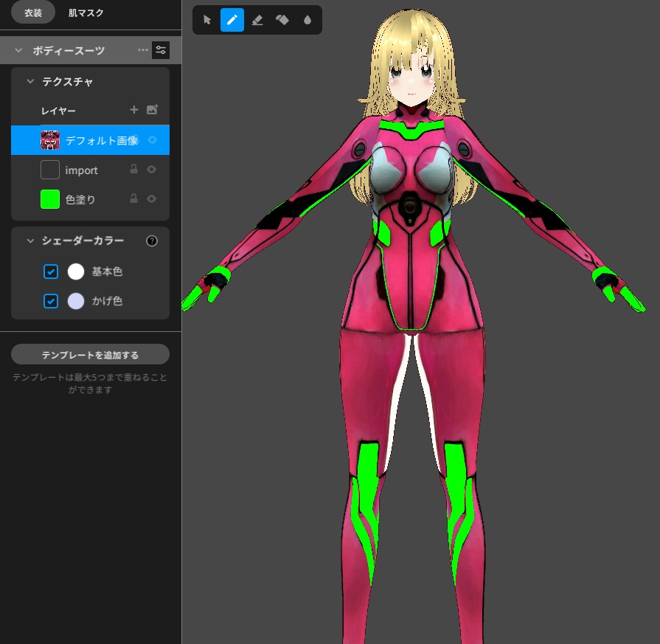This screenshot has height=644, width=660.
Task: Switch to the 衣装 tab
Action: pyautogui.click(x=33, y=13)
